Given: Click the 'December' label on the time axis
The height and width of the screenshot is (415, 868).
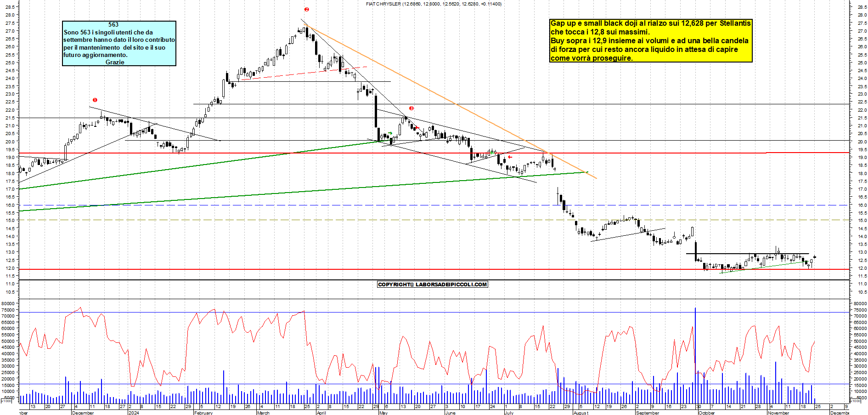Looking at the screenshot, I should point(83,413).
